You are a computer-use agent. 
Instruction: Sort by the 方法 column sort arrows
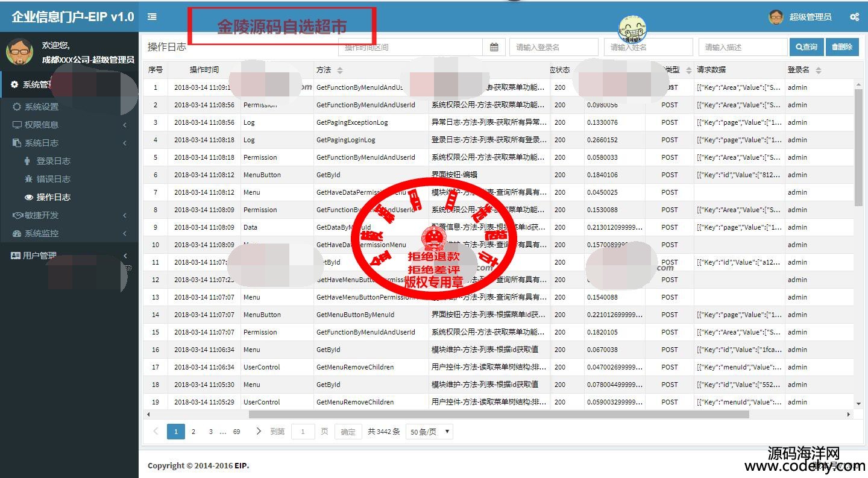pos(339,71)
